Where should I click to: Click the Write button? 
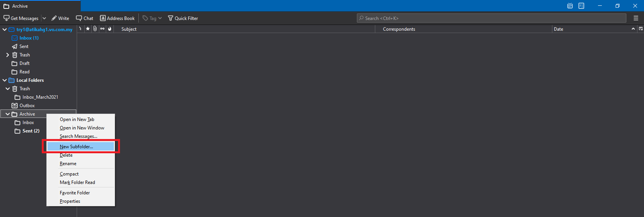point(60,18)
